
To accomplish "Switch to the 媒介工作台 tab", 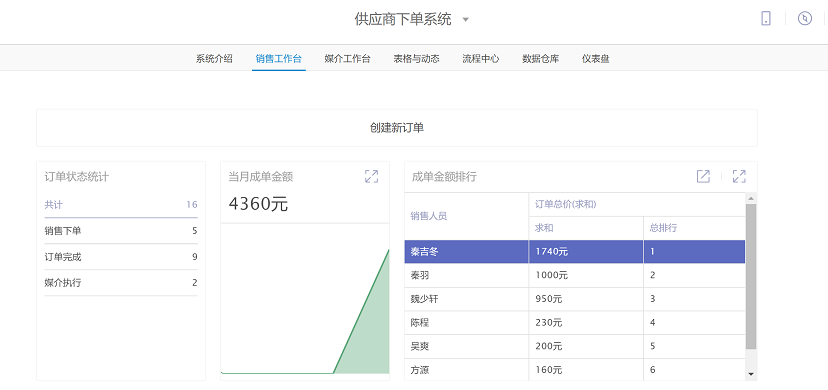I will pyautogui.click(x=347, y=59).
